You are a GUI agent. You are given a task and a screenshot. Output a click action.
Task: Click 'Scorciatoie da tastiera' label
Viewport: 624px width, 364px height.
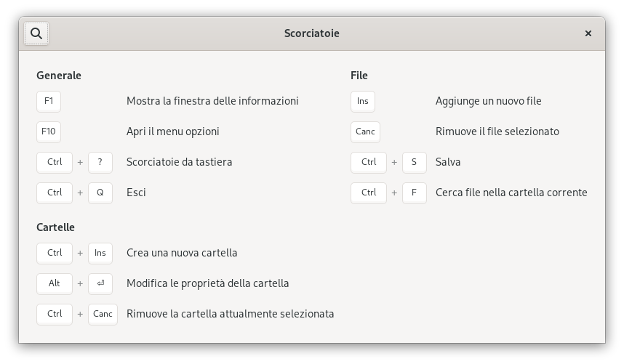[x=179, y=162]
